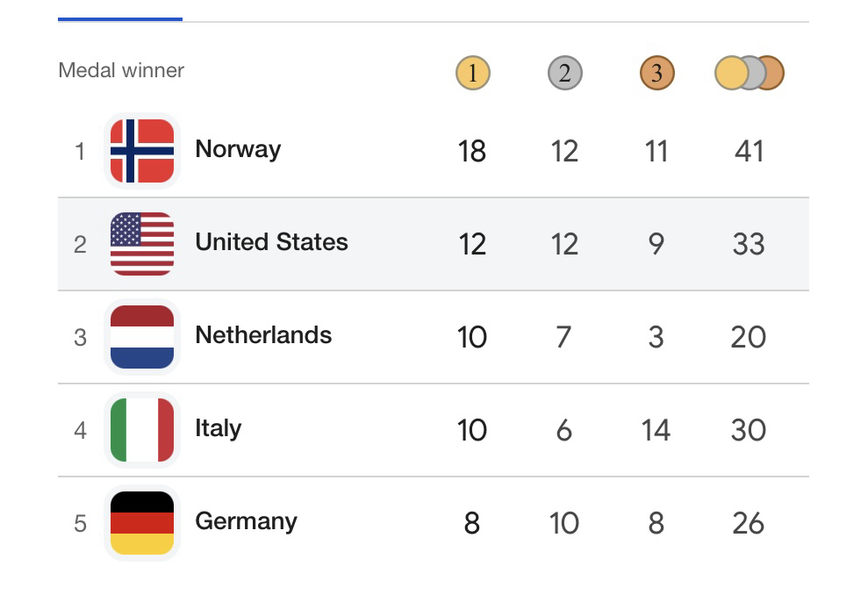Click Norway's total of 41 medals
The image size is (868, 595).
tap(749, 151)
